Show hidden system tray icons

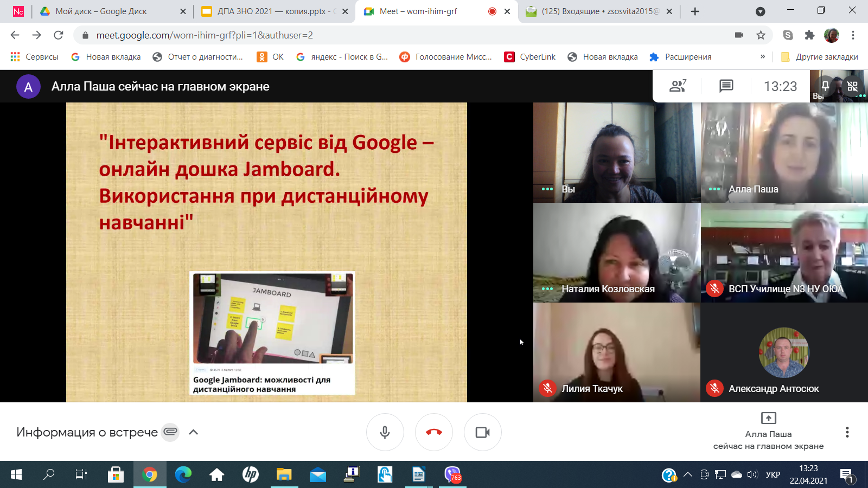click(688, 475)
